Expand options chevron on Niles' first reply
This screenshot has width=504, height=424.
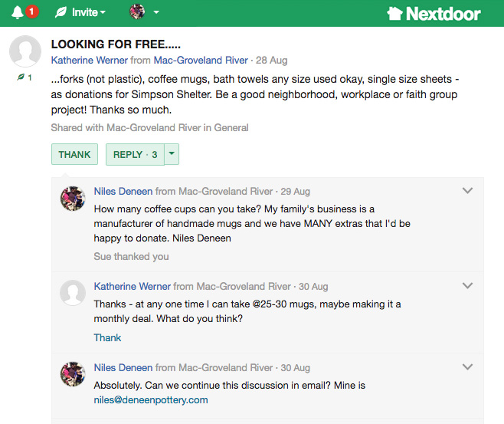coord(467,190)
